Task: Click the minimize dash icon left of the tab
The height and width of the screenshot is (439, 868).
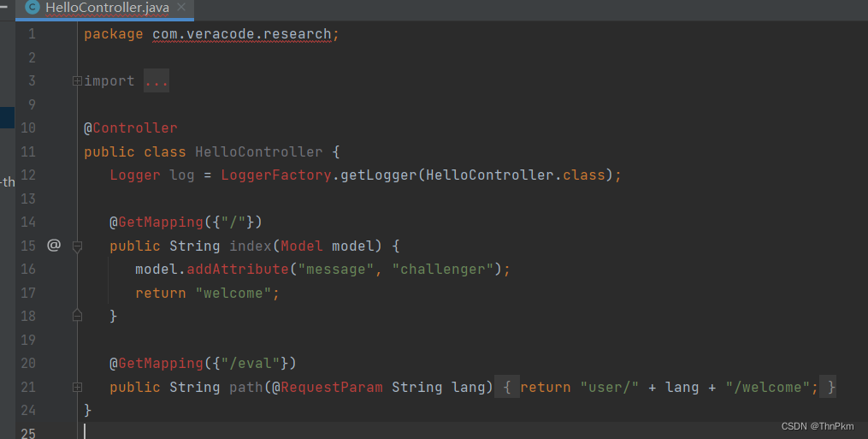Action: 4,7
